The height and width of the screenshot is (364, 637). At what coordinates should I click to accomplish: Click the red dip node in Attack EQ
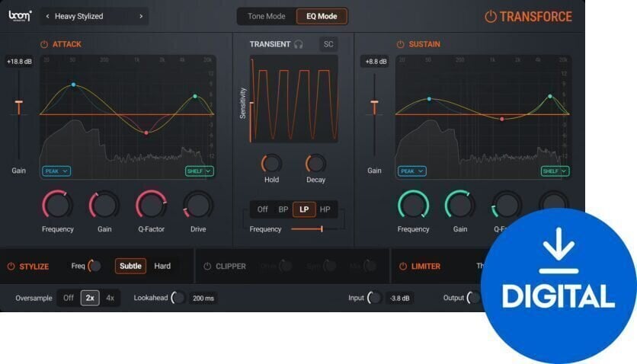pyautogui.click(x=146, y=133)
